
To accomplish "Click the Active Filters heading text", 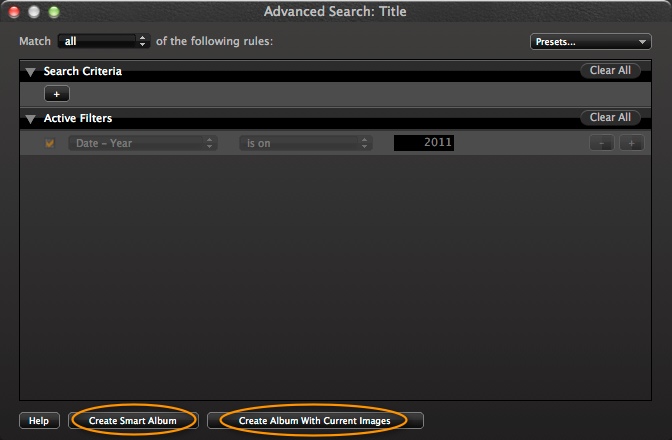I will click(x=78, y=118).
